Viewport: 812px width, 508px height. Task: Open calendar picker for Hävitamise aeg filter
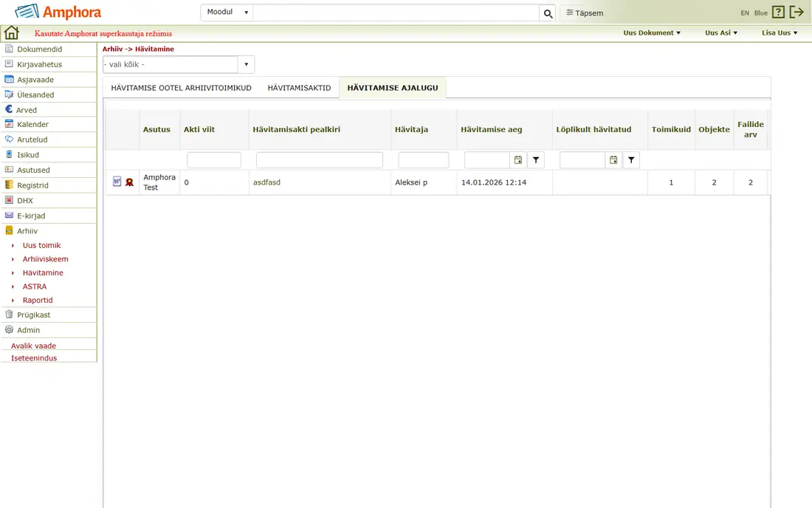pos(518,160)
